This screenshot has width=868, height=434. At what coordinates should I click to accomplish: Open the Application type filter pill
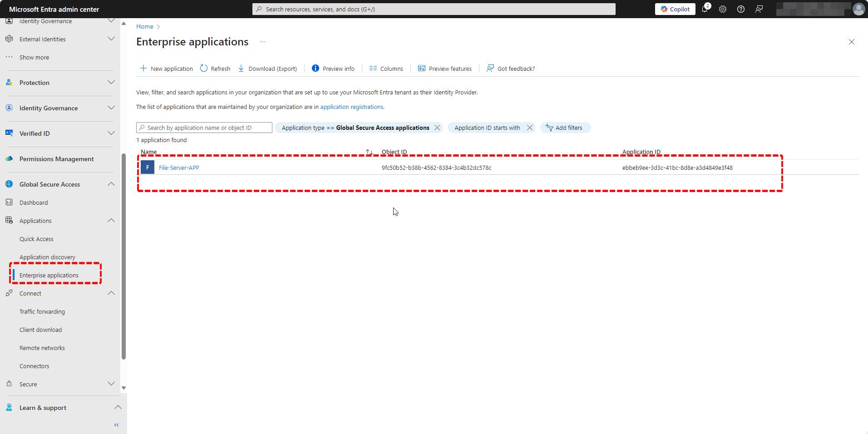tap(355, 128)
